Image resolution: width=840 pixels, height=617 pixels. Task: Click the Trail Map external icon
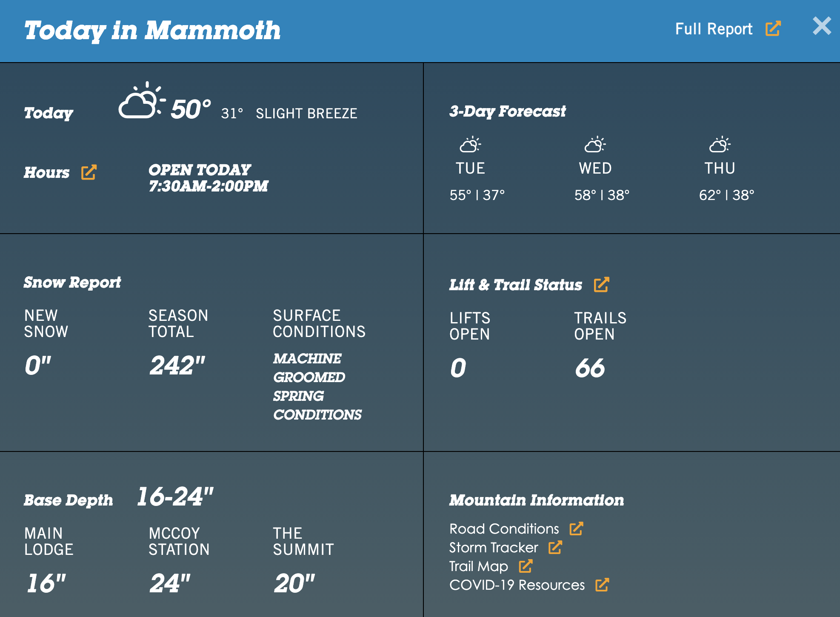pos(526,566)
